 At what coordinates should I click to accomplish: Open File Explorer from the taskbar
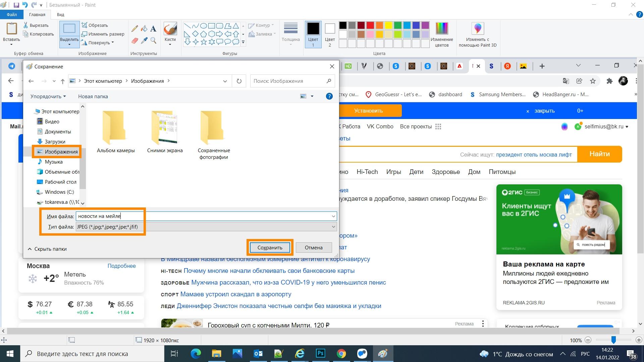[x=217, y=354]
